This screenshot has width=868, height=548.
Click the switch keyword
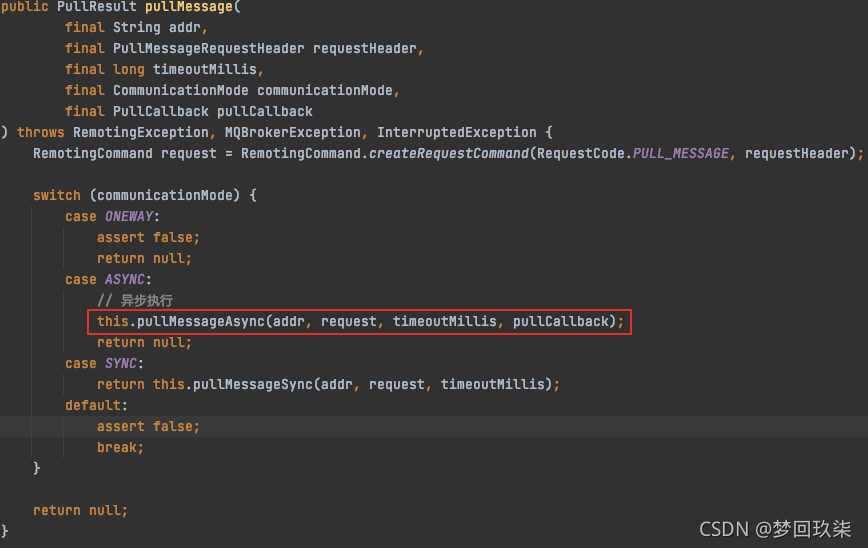click(x=56, y=195)
